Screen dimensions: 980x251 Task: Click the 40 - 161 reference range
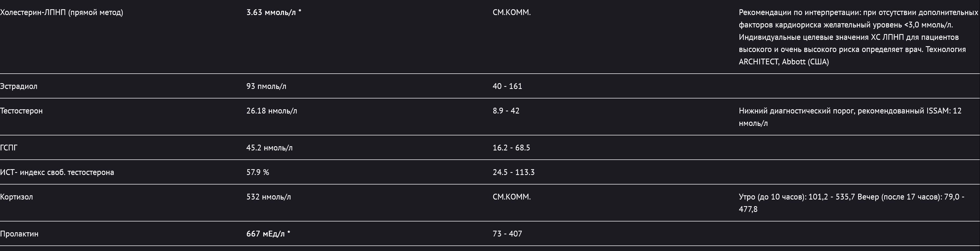pyautogui.click(x=508, y=86)
